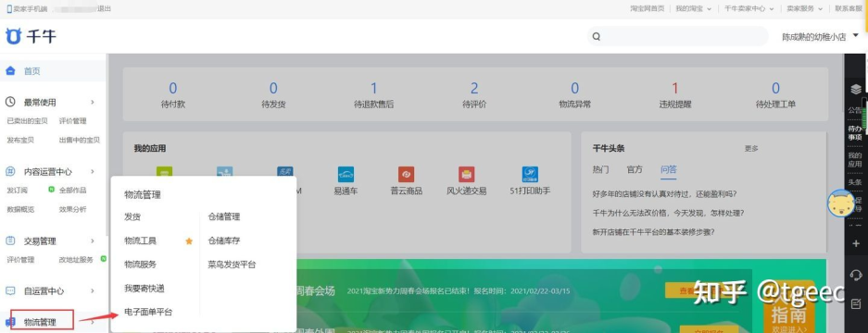Open the shop name 陈成熟的幼稚小店 dropdown arrow
The image size is (868, 333).
[856, 36]
